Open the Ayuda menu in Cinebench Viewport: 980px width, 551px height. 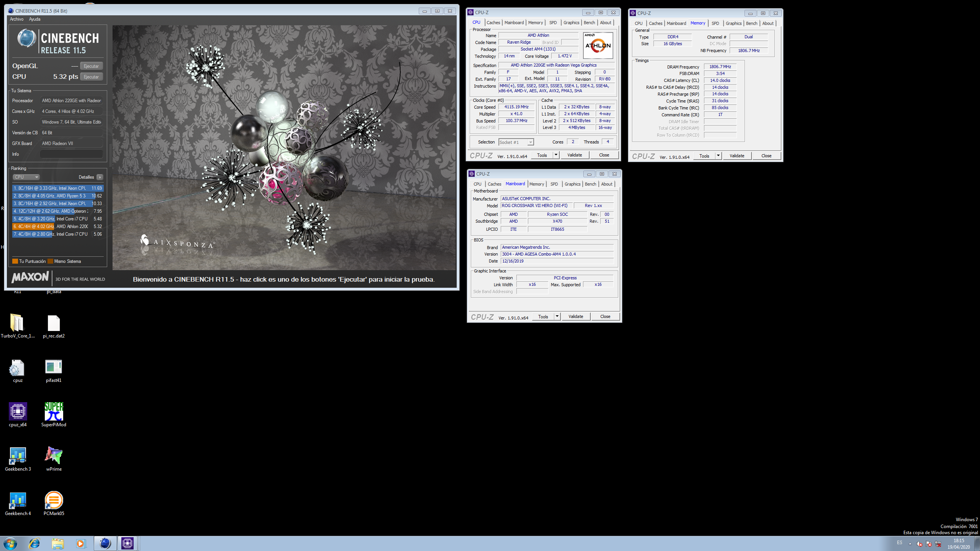tap(34, 19)
